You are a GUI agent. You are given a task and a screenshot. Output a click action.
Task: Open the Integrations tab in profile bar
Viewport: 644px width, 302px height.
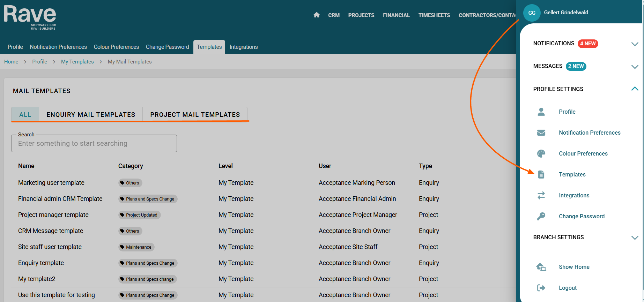(x=244, y=47)
